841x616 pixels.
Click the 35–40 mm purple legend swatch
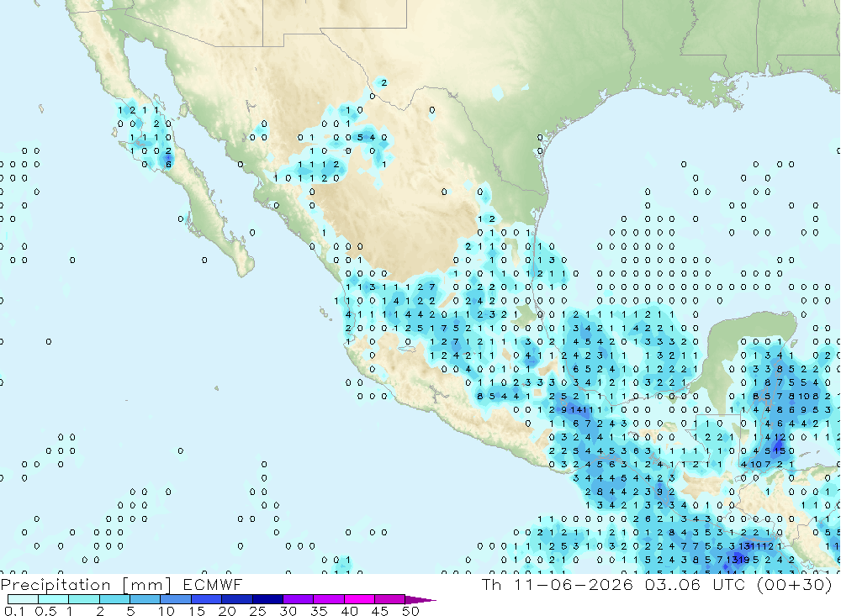pos(328,599)
